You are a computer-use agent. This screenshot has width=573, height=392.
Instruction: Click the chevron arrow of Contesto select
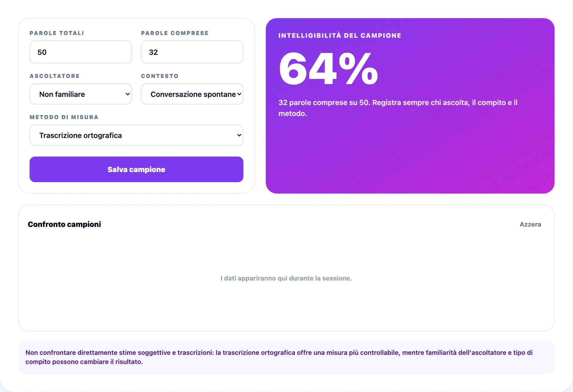point(239,94)
